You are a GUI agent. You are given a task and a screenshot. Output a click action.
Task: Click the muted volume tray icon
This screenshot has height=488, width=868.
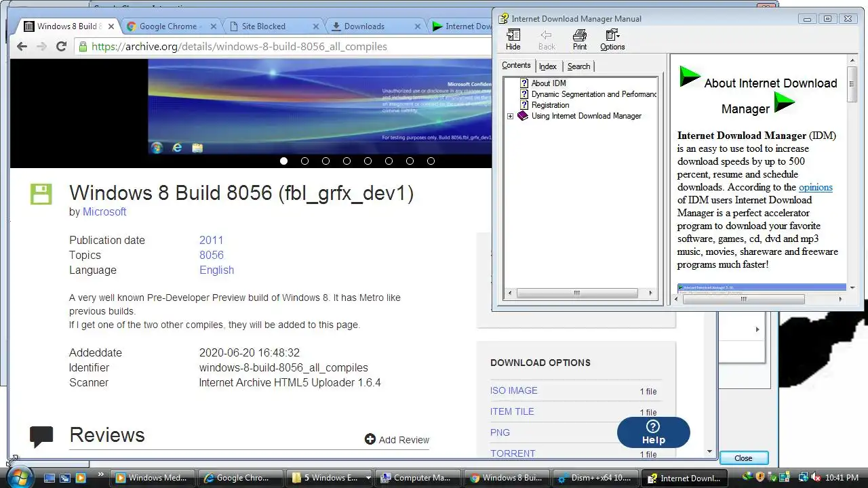point(816,478)
